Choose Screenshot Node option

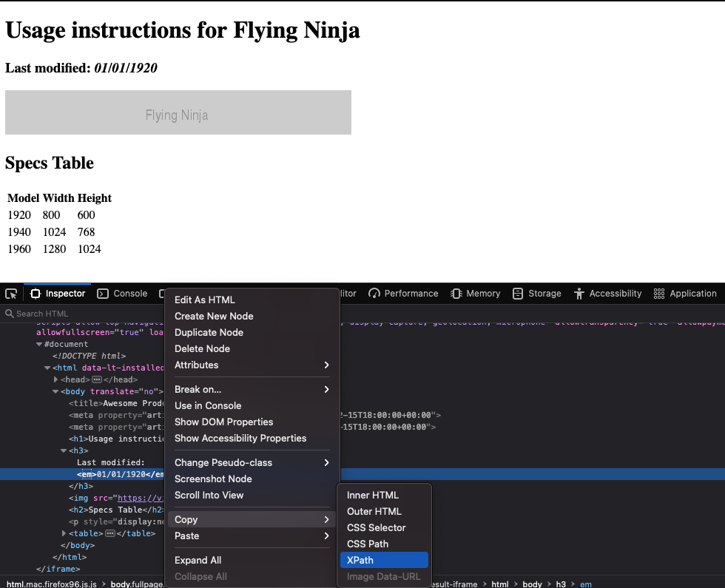click(213, 479)
